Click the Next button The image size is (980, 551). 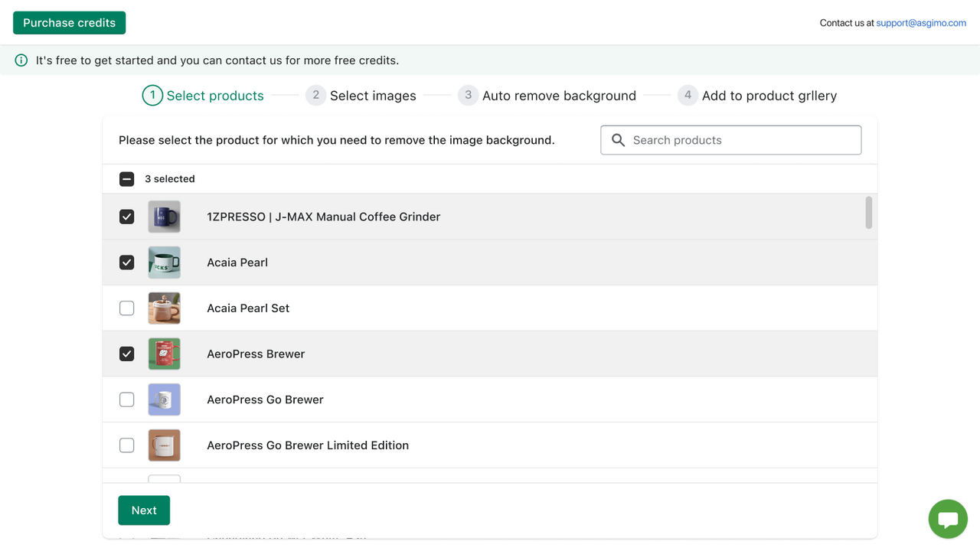point(144,510)
